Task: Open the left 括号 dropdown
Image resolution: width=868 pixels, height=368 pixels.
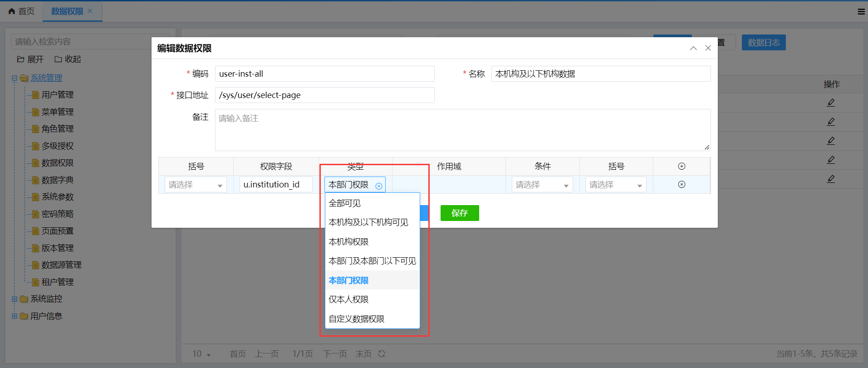Action: 196,185
